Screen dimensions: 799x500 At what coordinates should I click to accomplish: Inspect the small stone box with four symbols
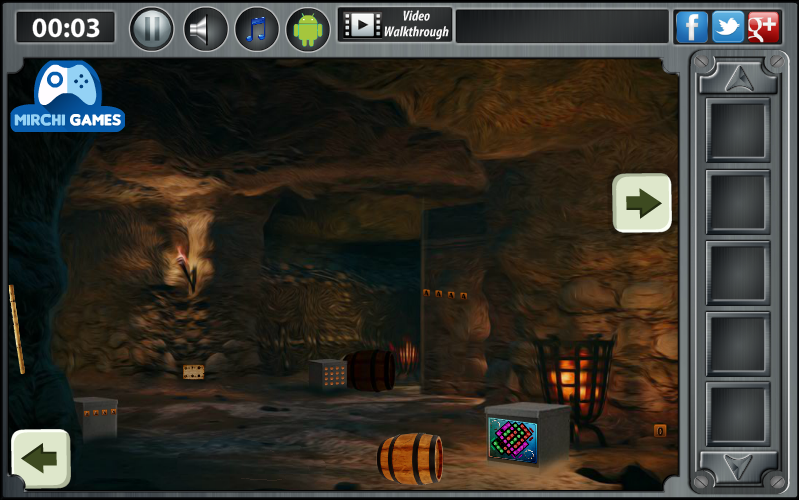96,417
